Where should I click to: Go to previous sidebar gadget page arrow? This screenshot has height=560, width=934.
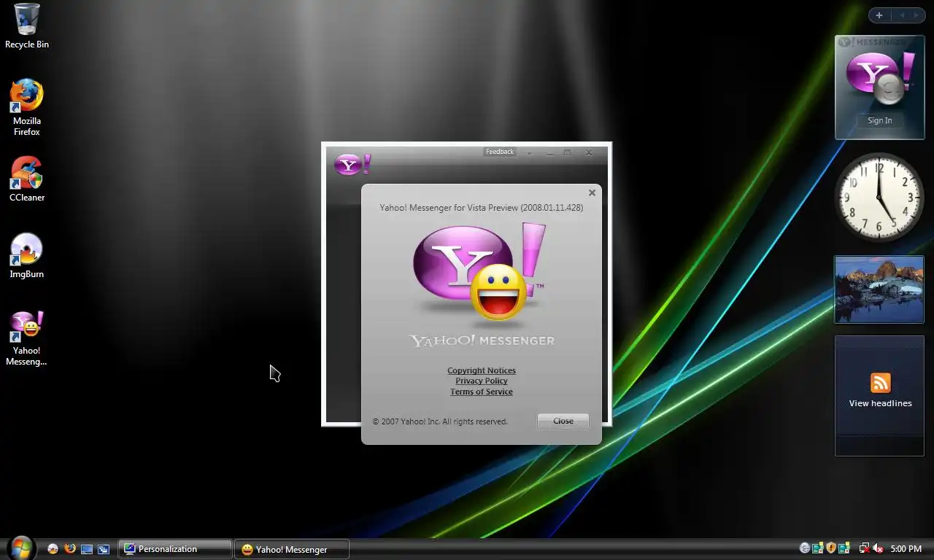point(902,15)
